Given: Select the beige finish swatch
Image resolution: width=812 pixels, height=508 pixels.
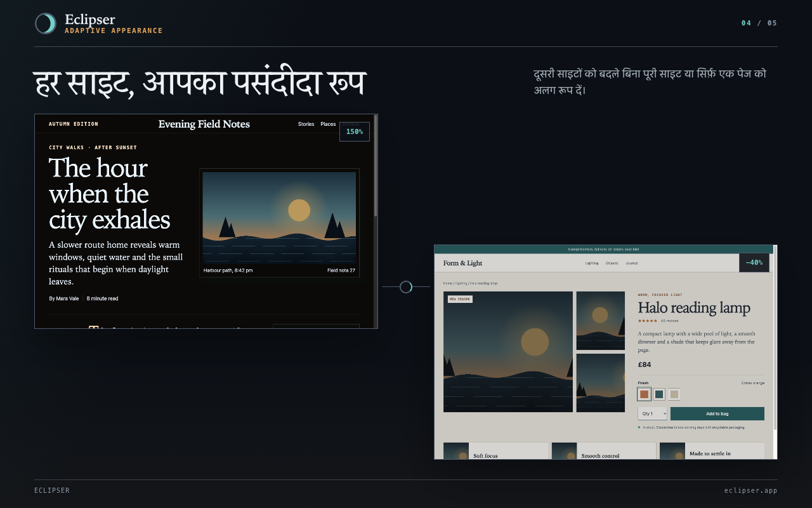Looking at the screenshot, I should tap(674, 394).
